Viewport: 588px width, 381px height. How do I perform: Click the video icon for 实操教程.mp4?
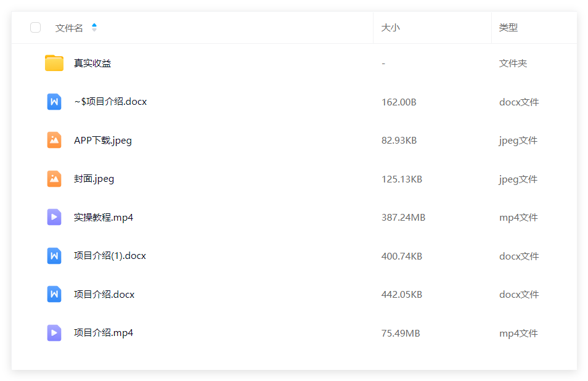tap(54, 217)
